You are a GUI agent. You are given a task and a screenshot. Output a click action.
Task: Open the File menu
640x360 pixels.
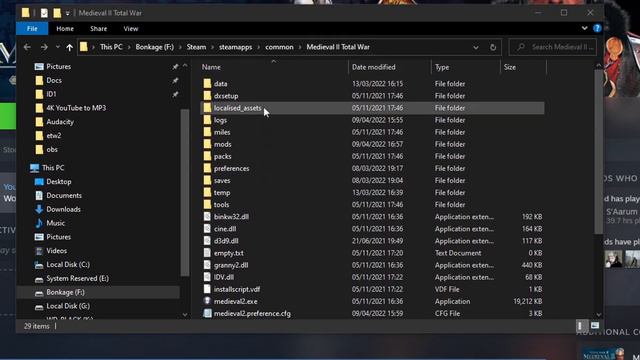coord(32,29)
